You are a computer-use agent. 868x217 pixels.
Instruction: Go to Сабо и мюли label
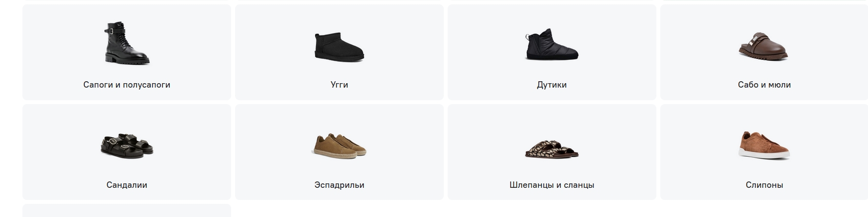pos(764,85)
